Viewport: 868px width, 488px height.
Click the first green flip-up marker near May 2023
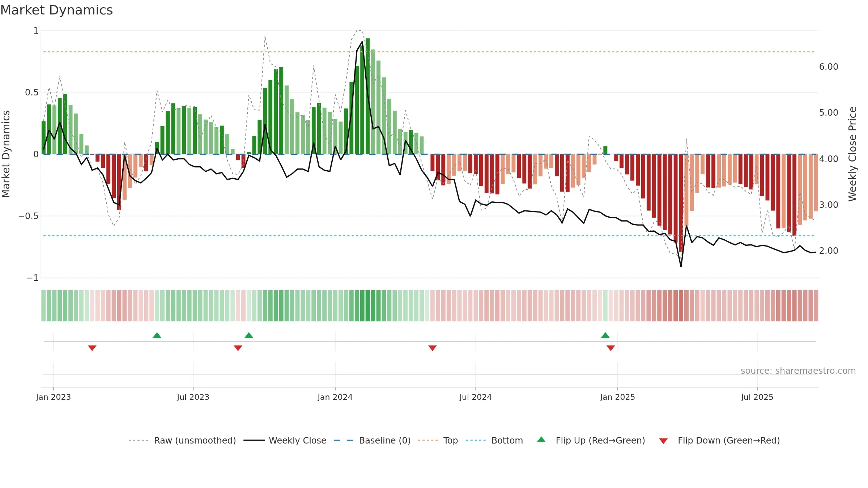pyautogui.click(x=157, y=335)
